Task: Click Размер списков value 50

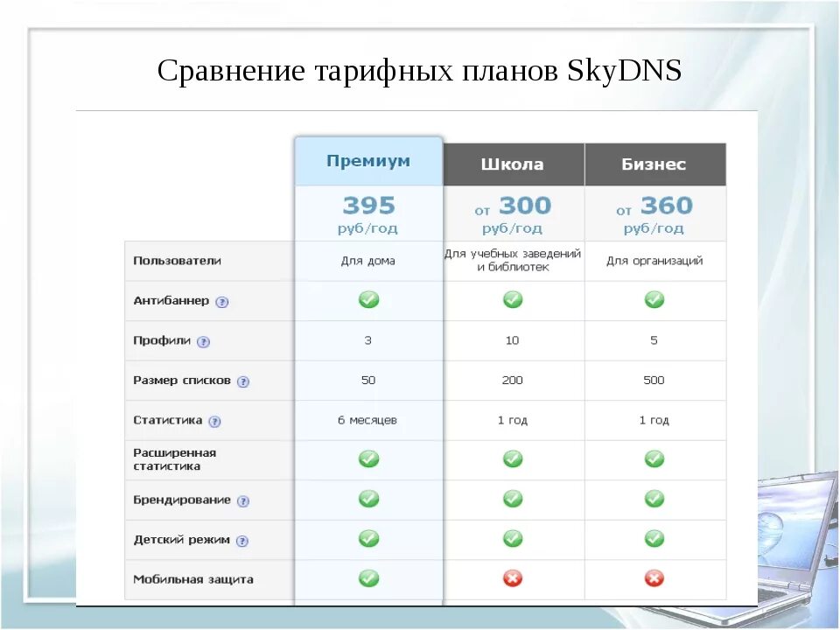Action: (368, 381)
